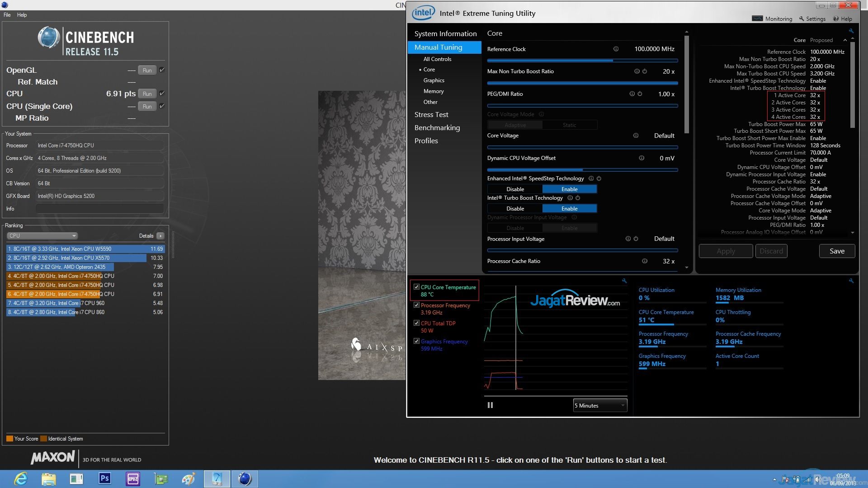
Task: Click wrench icon above monitor readouts panel
Action: pos(851,281)
